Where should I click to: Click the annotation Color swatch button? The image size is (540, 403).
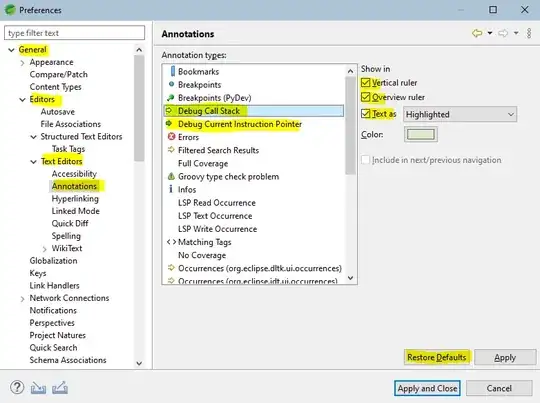420,134
